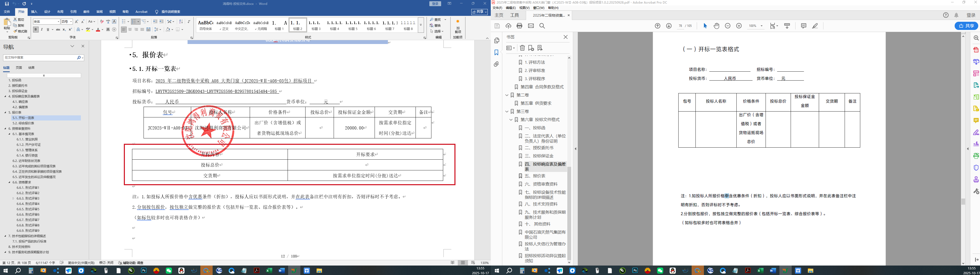Apply subscript formatting in Word

[x=64, y=29]
